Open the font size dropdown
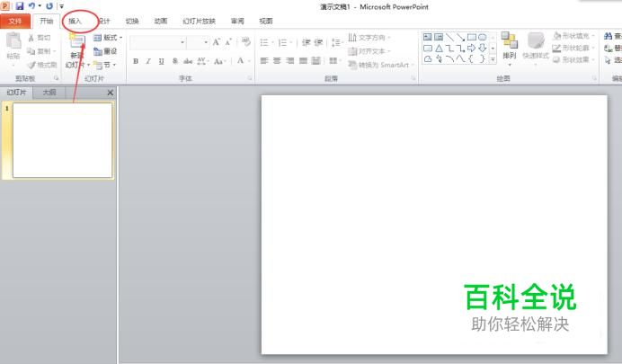This screenshot has height=364, width=622. tap(206, 42)
